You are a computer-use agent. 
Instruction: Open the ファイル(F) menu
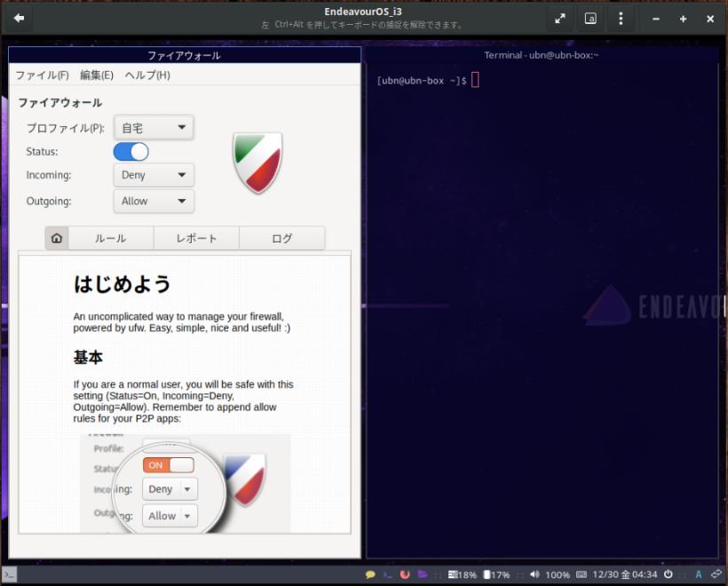coord(43,75)
